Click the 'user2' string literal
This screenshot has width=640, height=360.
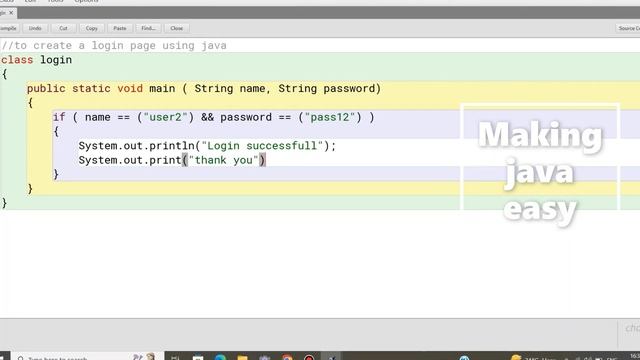(x=165, y=117)
